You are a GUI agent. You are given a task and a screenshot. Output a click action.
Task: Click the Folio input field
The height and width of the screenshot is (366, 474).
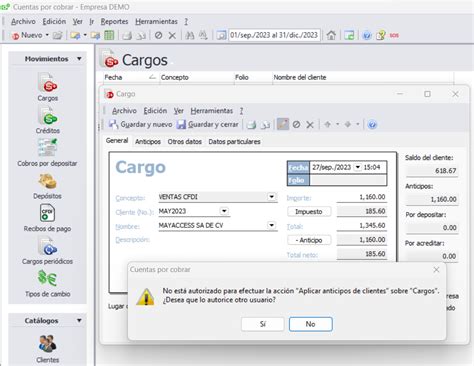pos(348,180)
